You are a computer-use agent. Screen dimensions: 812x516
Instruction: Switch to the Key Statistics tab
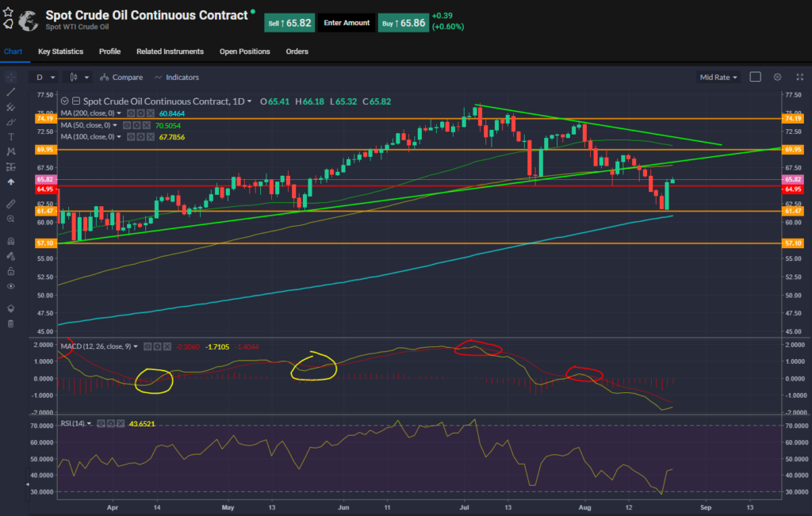pyautogui.click(x=59, y=51)
